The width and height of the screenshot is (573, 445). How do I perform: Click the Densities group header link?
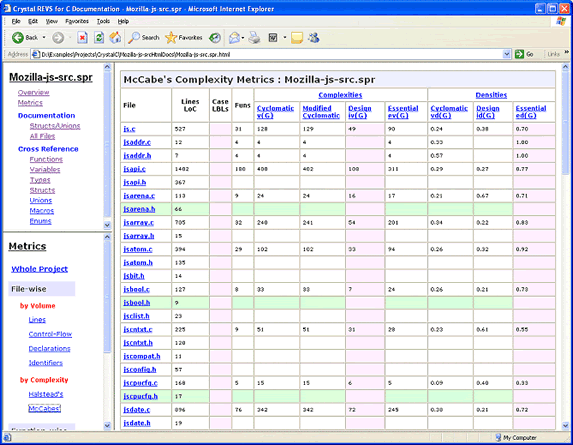click(491, 95)
